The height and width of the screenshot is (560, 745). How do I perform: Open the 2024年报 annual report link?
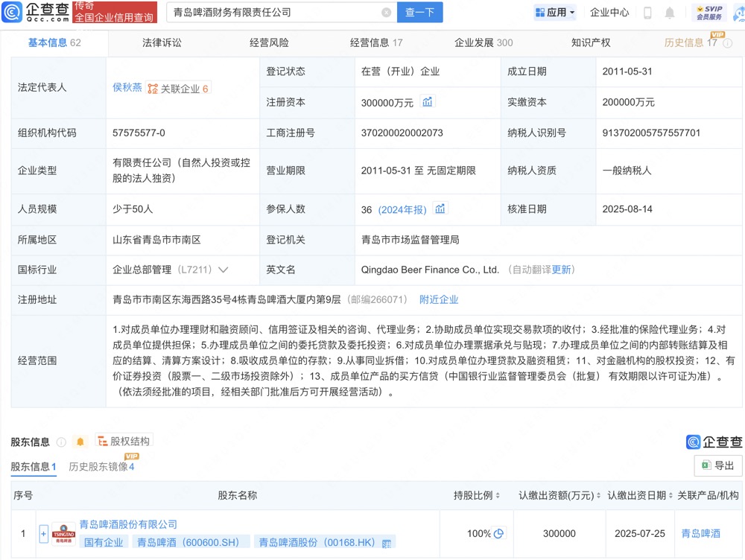pos(402,209)
